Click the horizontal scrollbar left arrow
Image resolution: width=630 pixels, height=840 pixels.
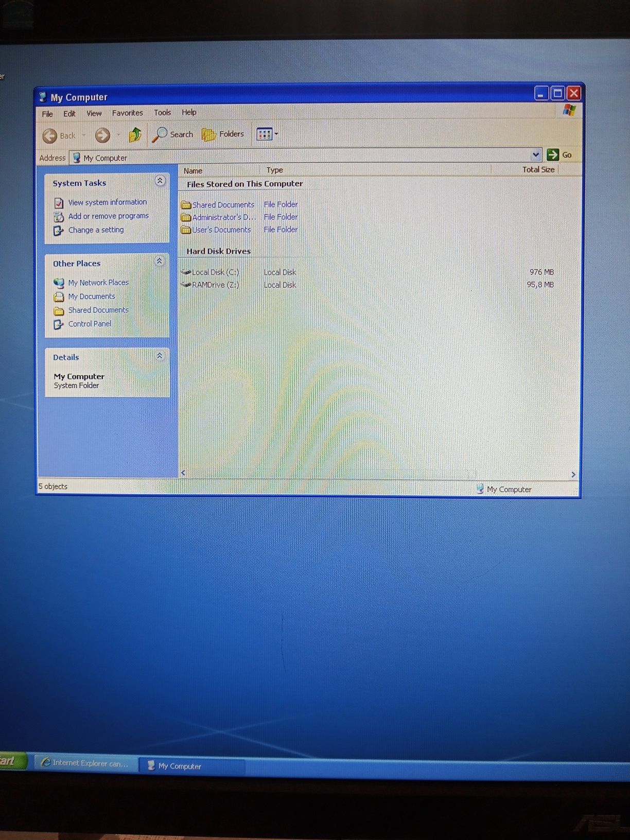(x=183, y=473)
